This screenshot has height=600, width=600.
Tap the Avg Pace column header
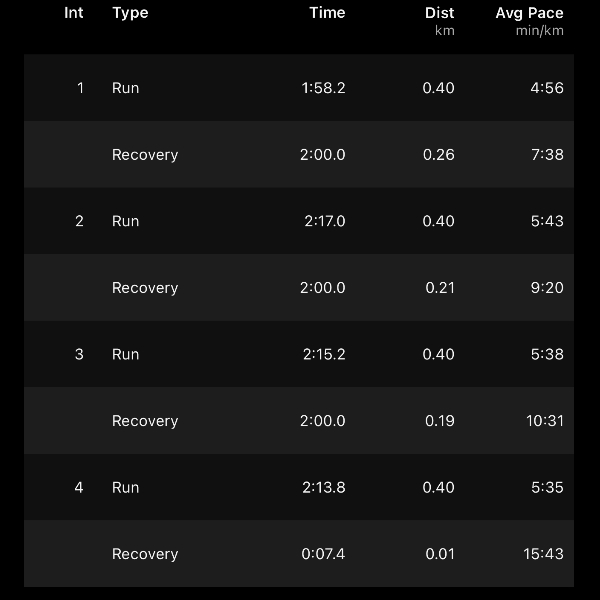click(x=530, y=21)
